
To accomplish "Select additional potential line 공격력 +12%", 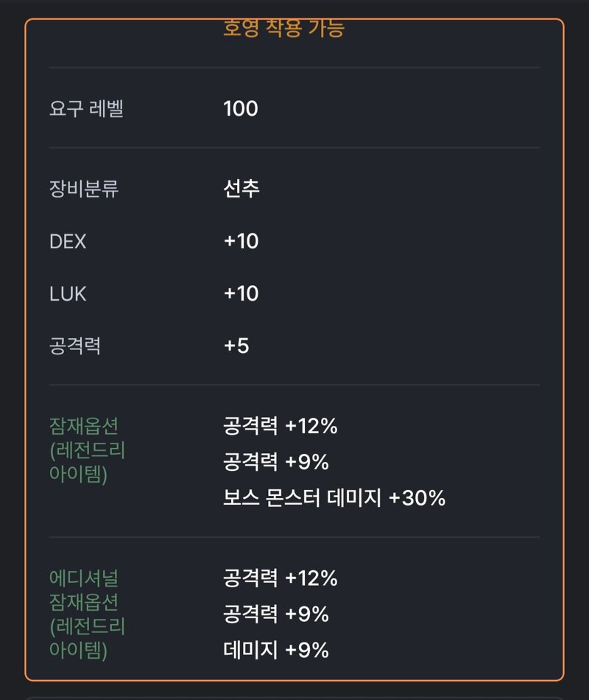I will 281,578.
